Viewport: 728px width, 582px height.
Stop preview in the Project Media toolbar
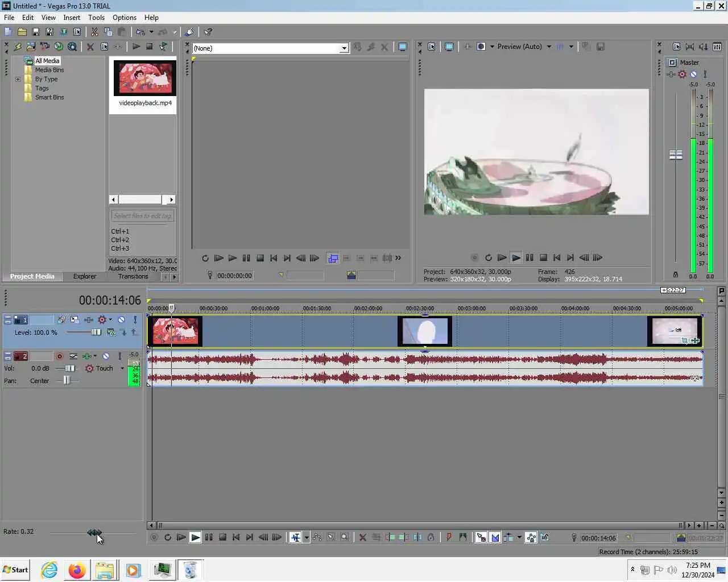[x=149, y=47]
